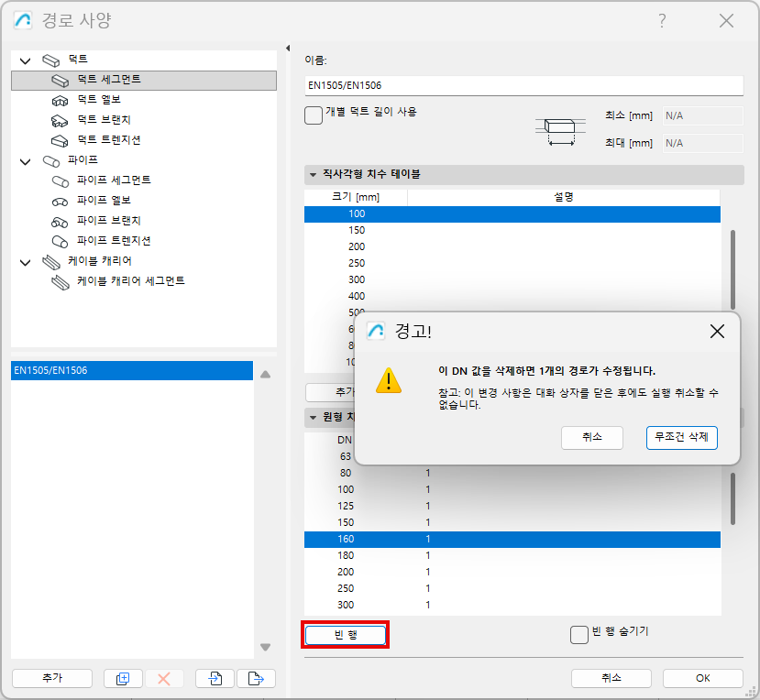Click the 케이블 캐리어 세그먼트 icon
This screenshot has height=700, width=760.
click(61, 282)
